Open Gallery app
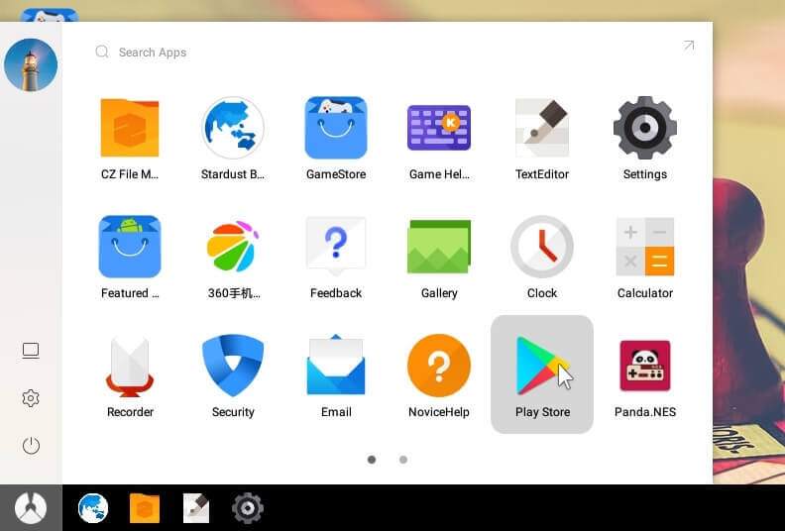 click(439, 247)
